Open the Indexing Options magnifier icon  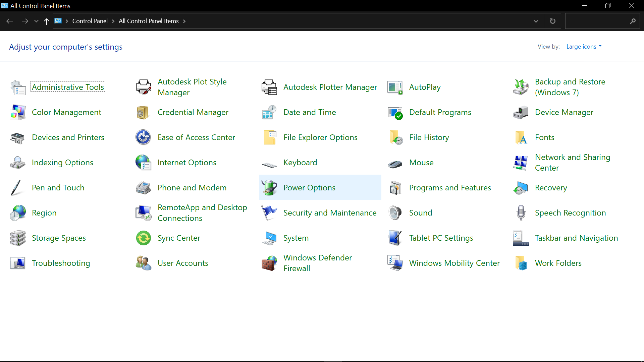pos(18,163)
